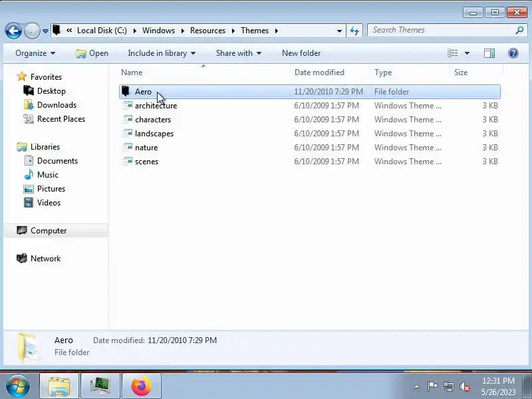The height and width of the screenshot is (399, 532).
Task: Open the Action Center flag icon
Action: tap(432, 386)
